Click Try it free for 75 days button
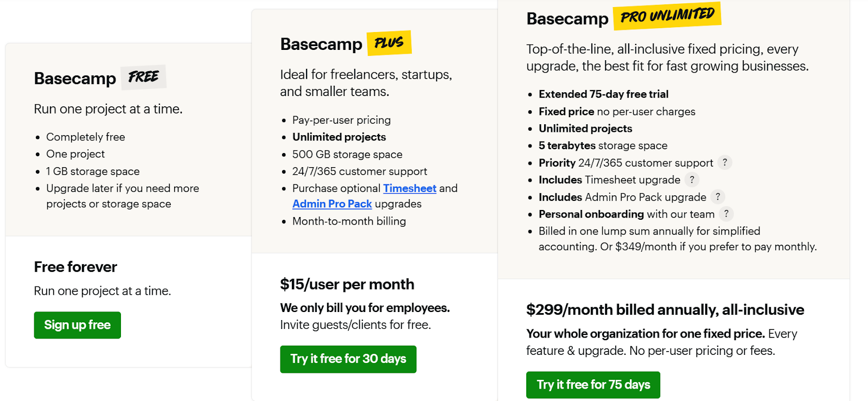The height and width of the screenshot is (401, 868). click(x=593, y=385)
